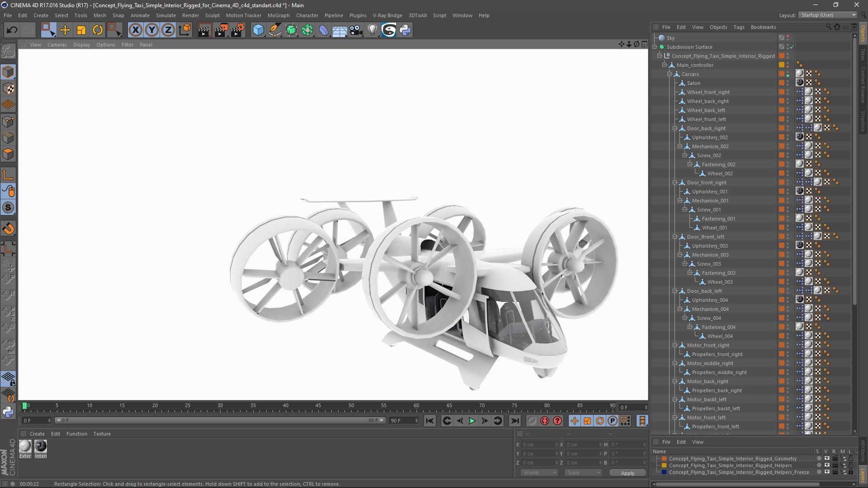The image size is (868, 488).
Task: Collapse the Motor_front_right node
Action: [x=675, y=345]
